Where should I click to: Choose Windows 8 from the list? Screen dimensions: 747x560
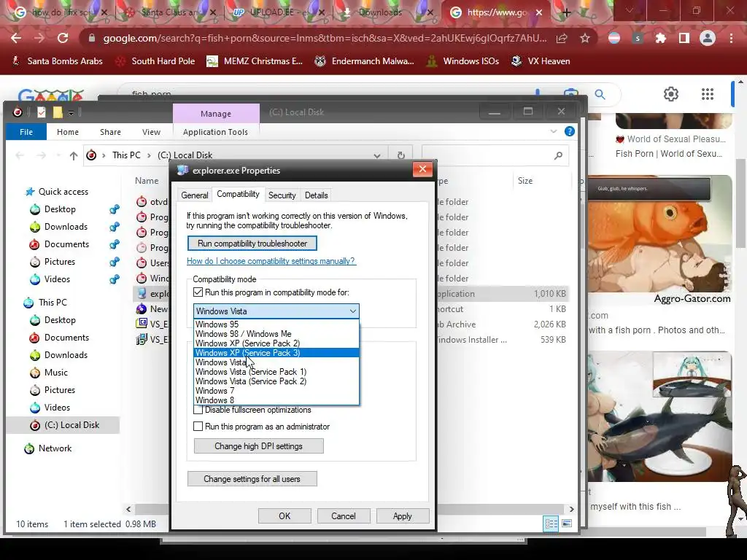(x=276, y=400)
